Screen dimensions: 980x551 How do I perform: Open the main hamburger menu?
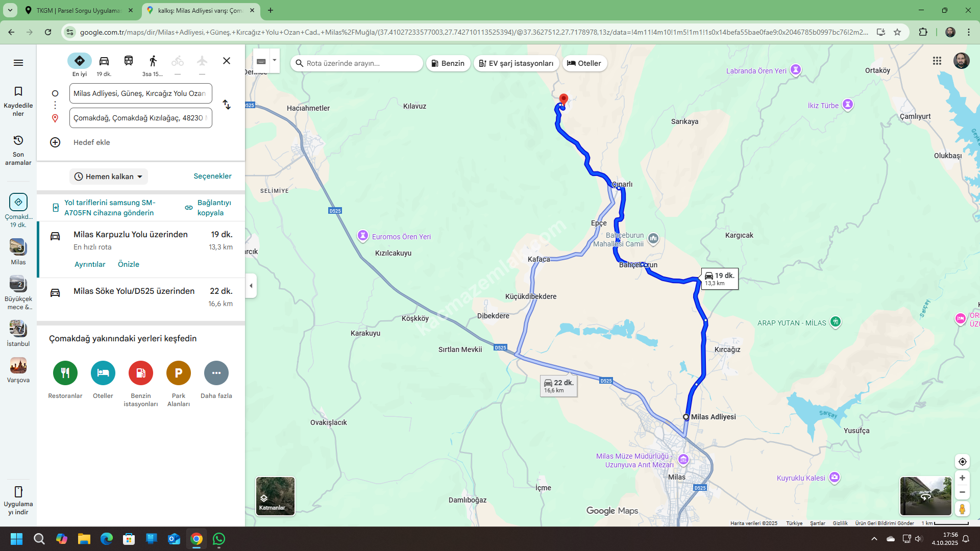click(18, 63)
